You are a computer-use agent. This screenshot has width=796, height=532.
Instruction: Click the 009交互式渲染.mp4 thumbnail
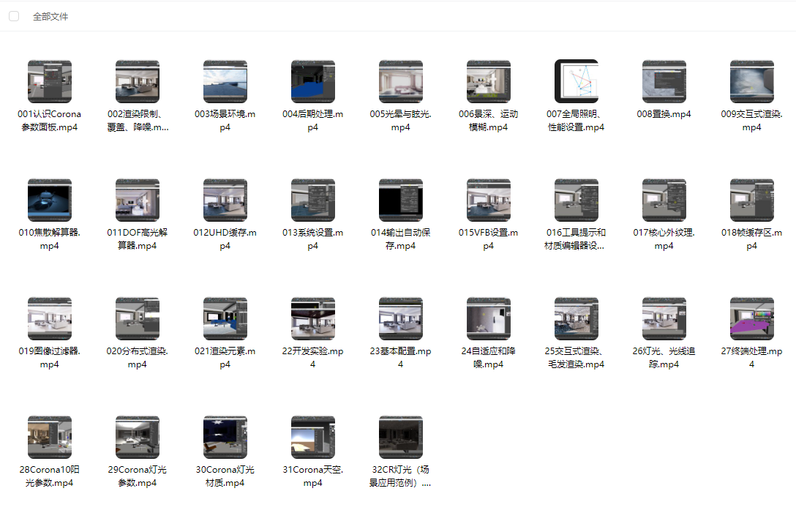tap(752, 81)
